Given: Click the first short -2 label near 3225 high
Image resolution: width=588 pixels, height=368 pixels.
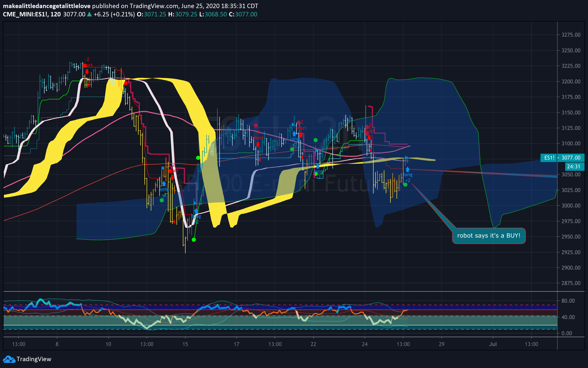Looking at the screenshot, I should [x=88, y=62].
